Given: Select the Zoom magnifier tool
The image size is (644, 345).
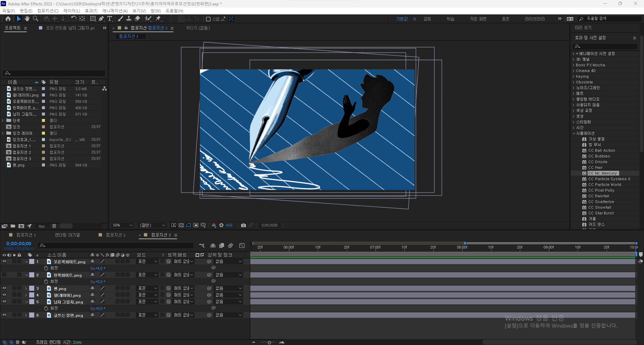Looking at the screenshot, I should click(x=36, y=19).
